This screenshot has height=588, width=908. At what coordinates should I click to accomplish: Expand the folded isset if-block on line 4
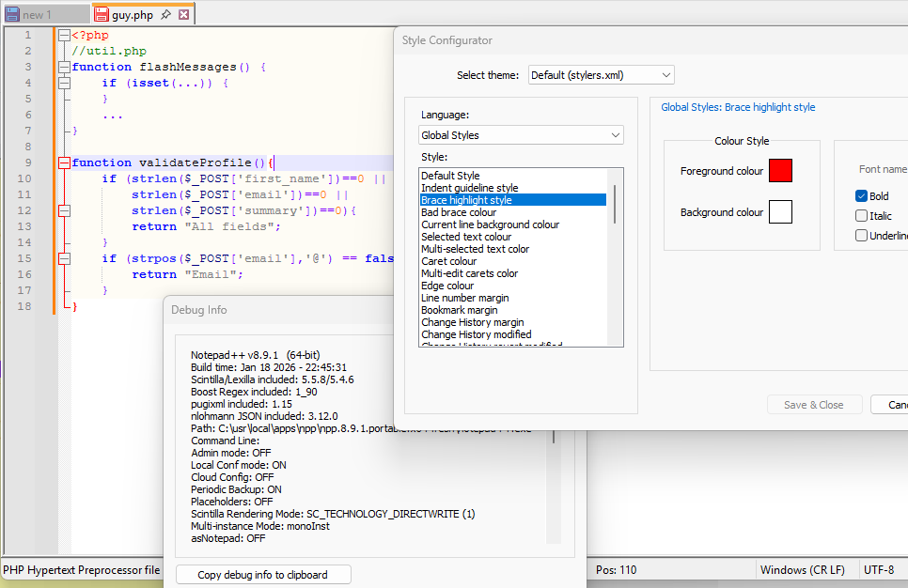pyautogui.click(x=64, y=84)
